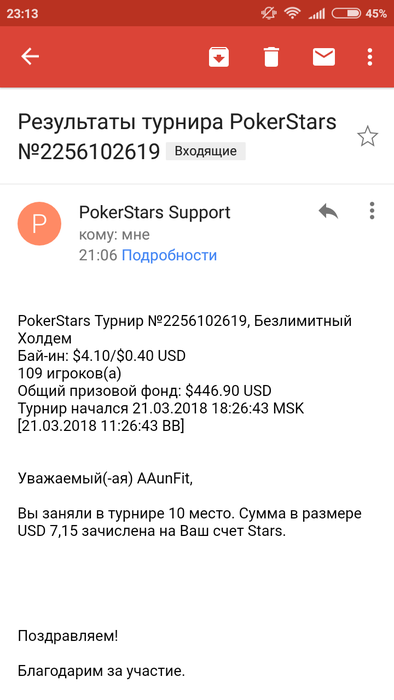Tap the subject line Результаты турнира PokerStars
Screen dimensions: 394x700
tap(177, 122)
